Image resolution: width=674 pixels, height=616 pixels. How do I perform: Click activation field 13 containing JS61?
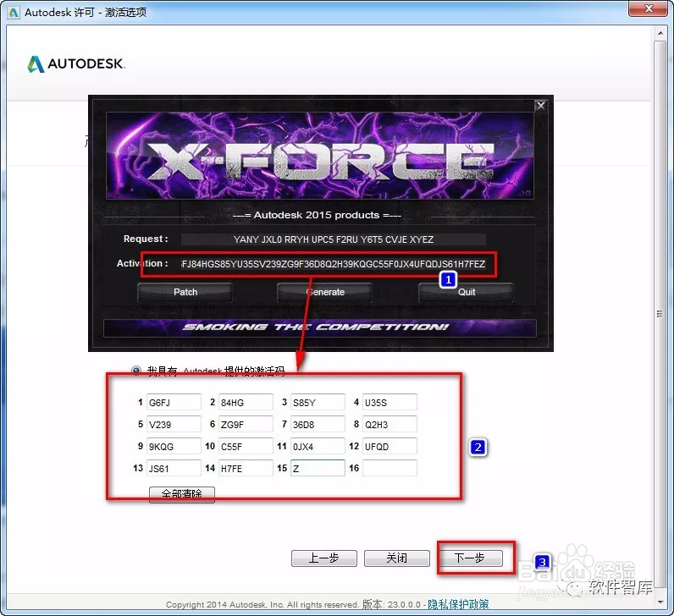click(x=174, y=468)
